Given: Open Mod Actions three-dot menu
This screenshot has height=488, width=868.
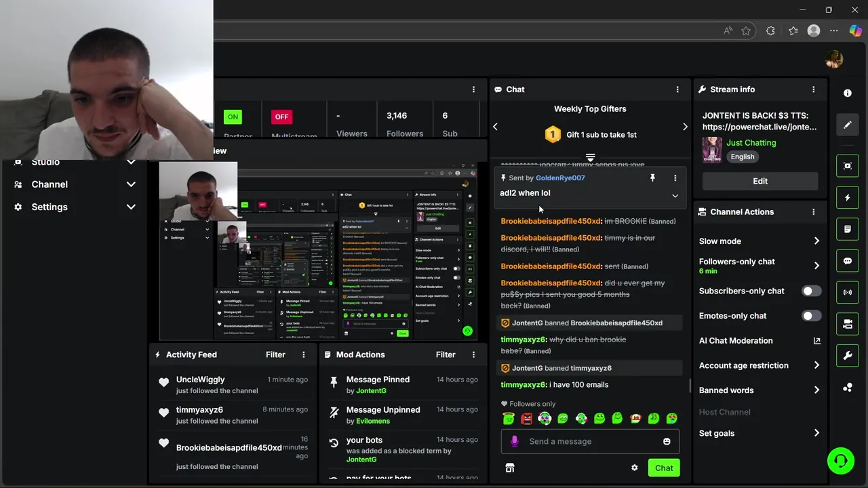Looking at the screenshot, I should 474,354.
